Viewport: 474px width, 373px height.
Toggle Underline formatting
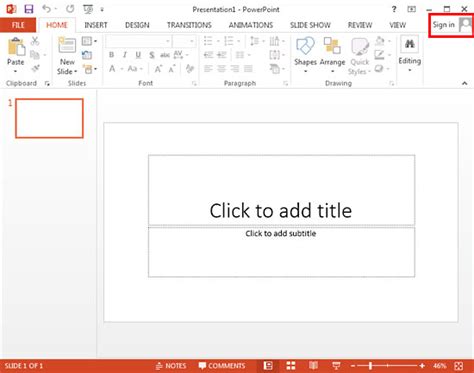pos(138,55)
